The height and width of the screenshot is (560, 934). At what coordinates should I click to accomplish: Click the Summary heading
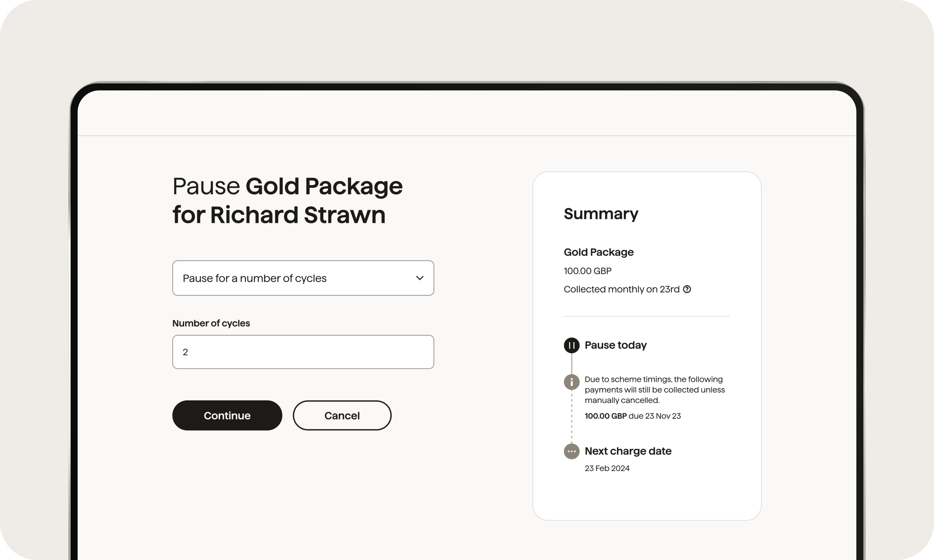(x=601, y=214)
